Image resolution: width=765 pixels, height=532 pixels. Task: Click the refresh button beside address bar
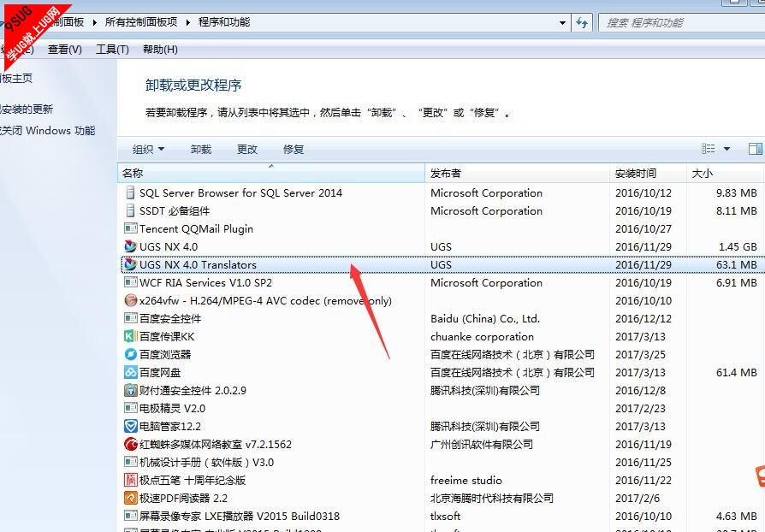[x=582, y=22]
